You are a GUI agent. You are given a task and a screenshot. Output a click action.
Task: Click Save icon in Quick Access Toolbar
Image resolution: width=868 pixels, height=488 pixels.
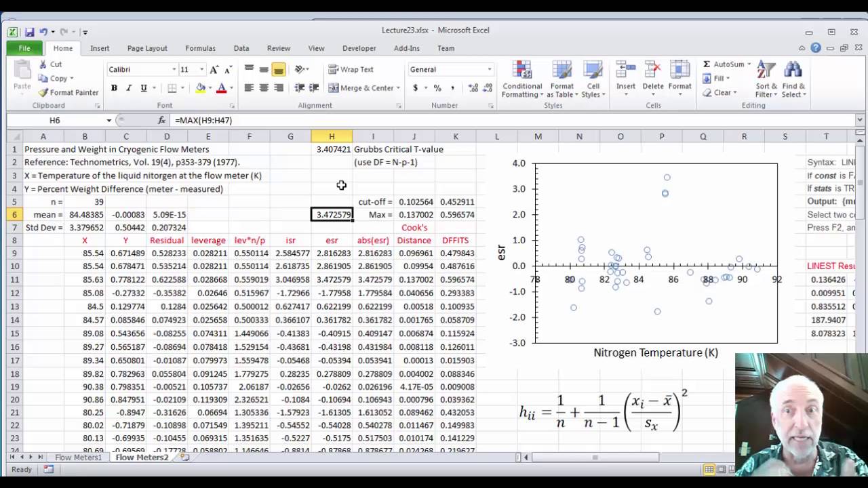[29, 32]
